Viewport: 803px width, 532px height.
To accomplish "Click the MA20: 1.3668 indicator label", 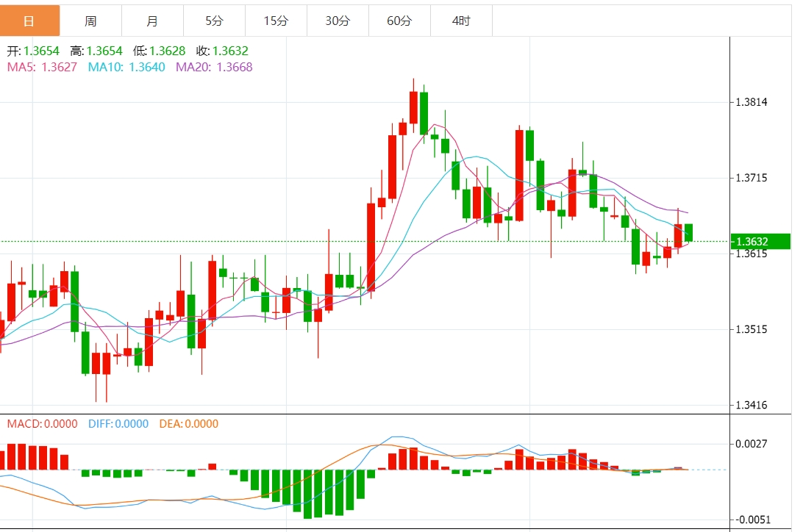I will pyautogui.click(x=214, y=67).
